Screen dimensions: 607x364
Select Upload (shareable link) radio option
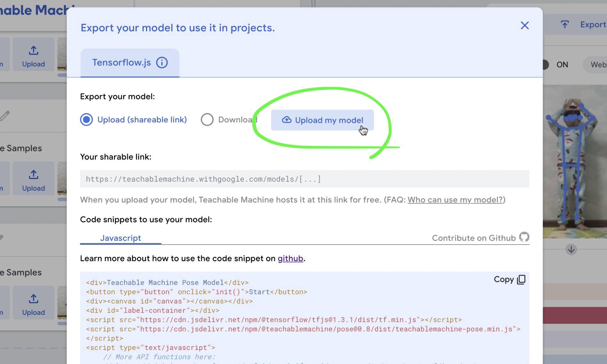point(86,120)
